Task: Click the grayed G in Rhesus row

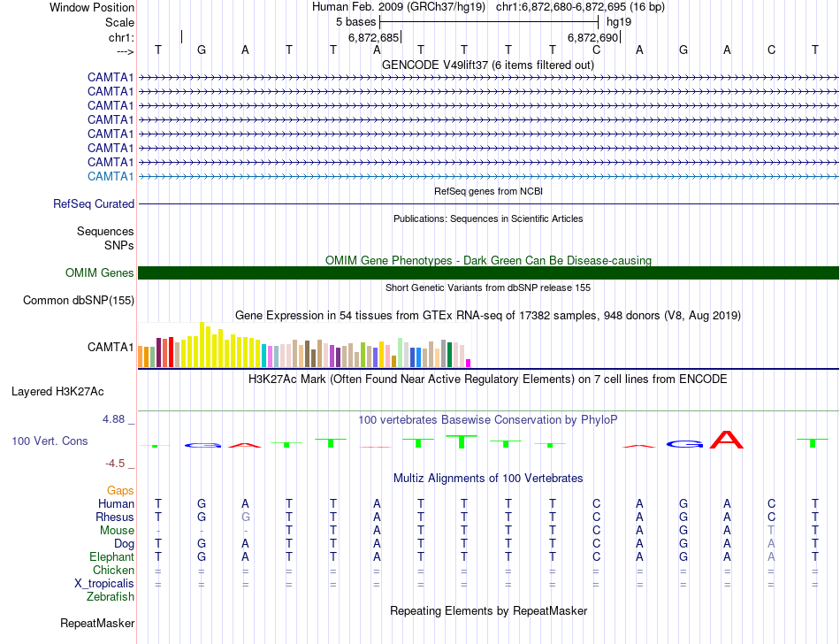Action: tap(245, 517)
